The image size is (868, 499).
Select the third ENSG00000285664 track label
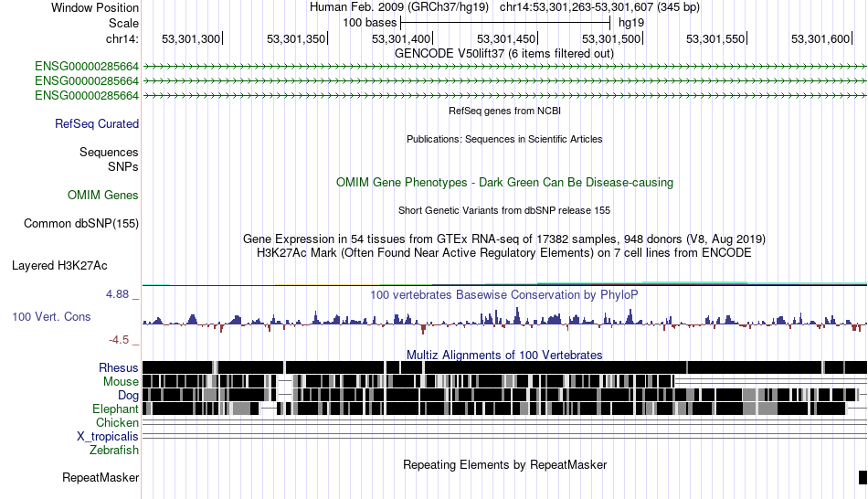87,95
